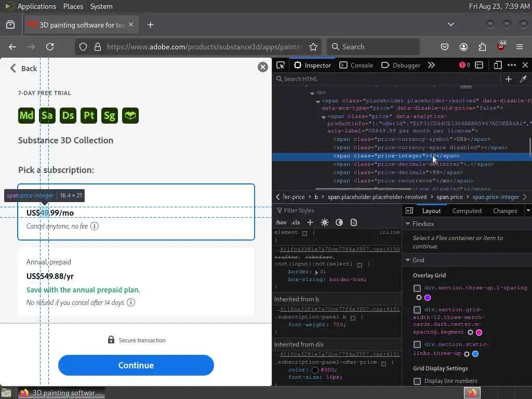The height and width of the screenshot is (399, 532).
Task: Collapse the Grid section
Action: pyautogui.click(x=408, y=260)
